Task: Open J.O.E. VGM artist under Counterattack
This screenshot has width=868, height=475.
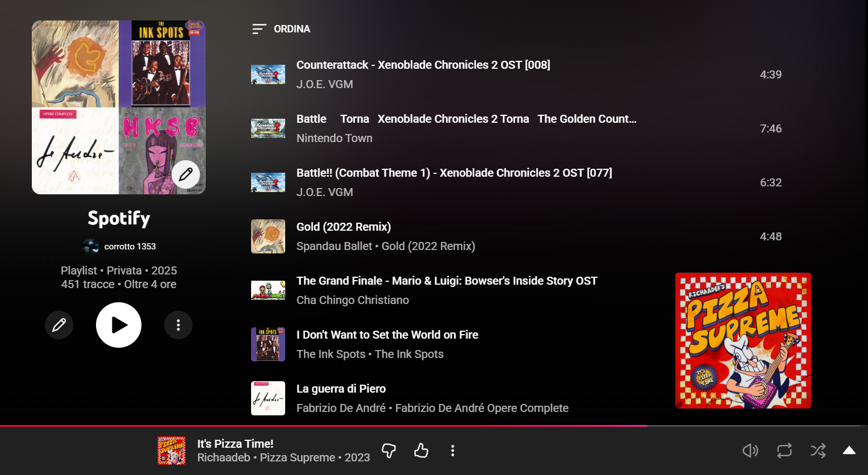Action: [x=325, y=84]
